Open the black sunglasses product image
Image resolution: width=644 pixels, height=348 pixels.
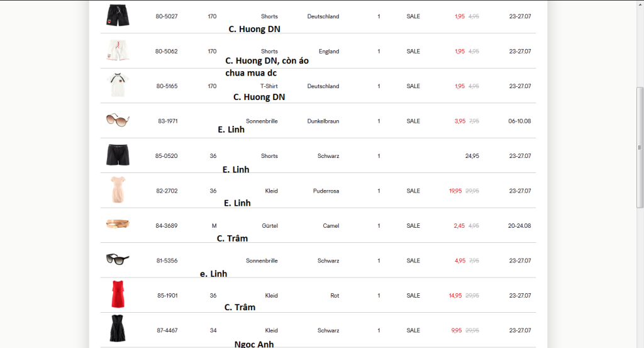(x=118, y=259)
